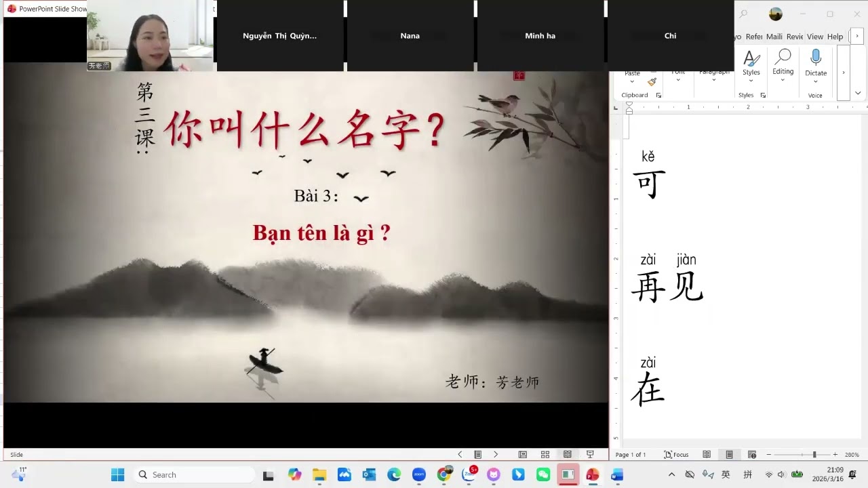Select Nguyễn Thị Quỳn... participant tile
Viewport: 868px width, 488px height.
[280, 36]
